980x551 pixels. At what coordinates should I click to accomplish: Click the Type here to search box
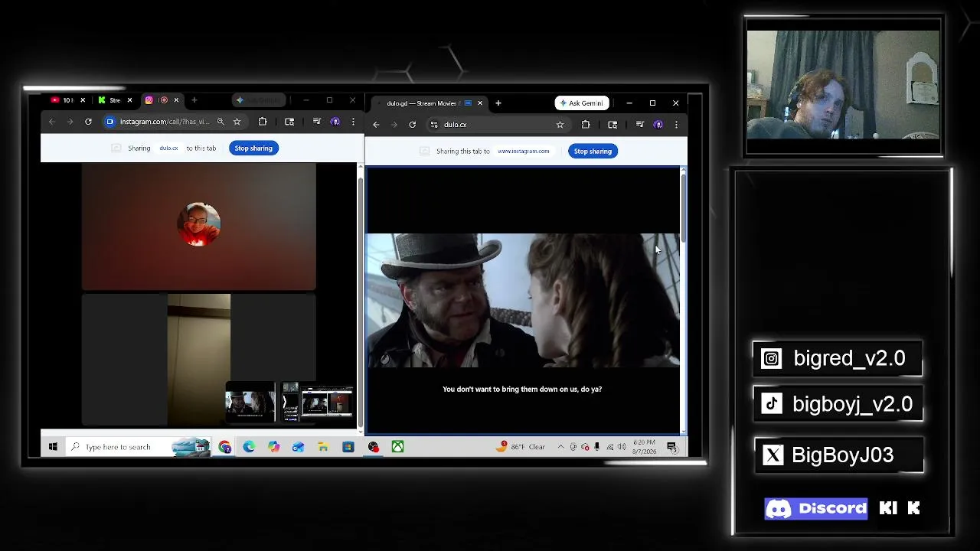click(139, 447)
